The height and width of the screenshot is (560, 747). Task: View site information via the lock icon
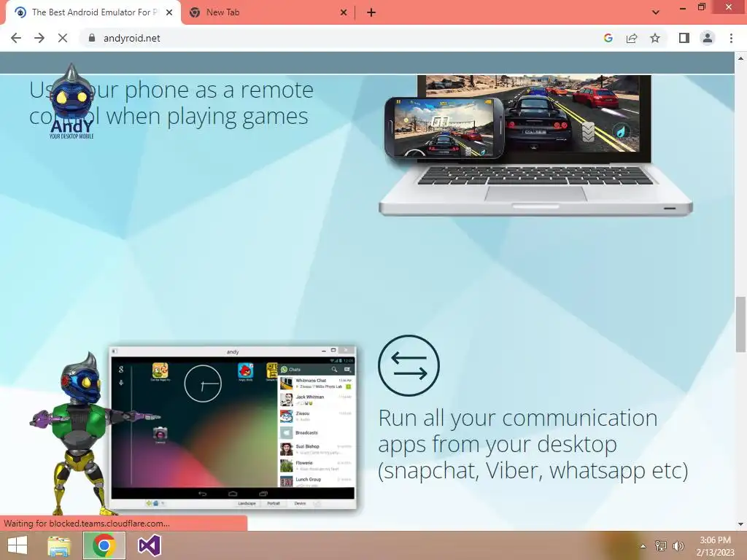[92, 38]
